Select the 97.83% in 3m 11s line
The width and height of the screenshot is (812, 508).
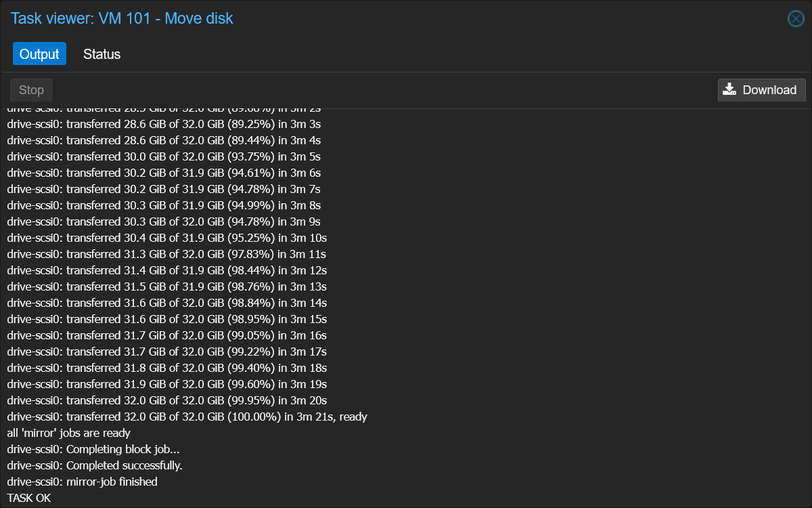click(x=167, y=254)
